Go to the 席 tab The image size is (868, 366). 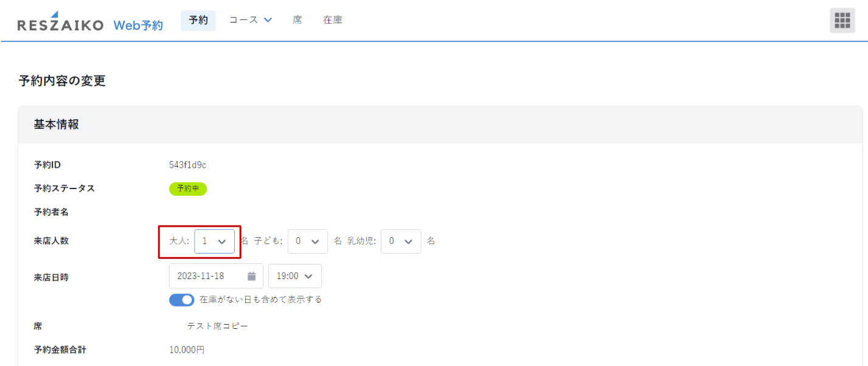297,20
